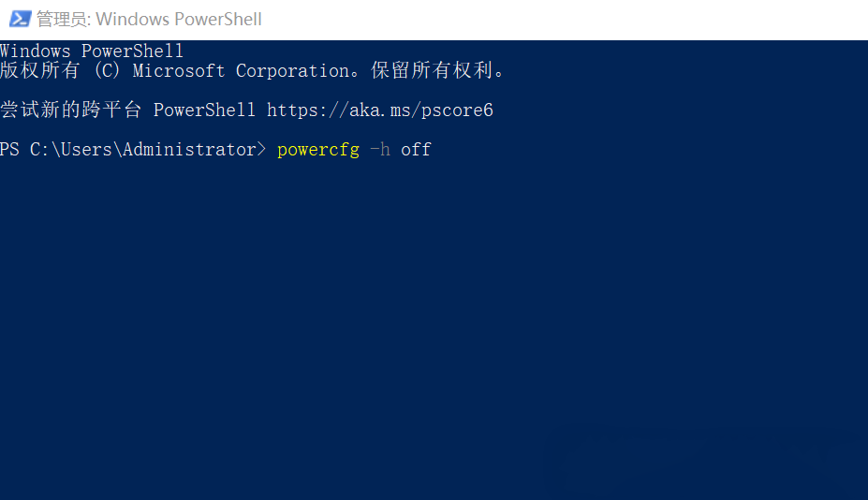Click the empty title bar area right of title

point(562,19)
